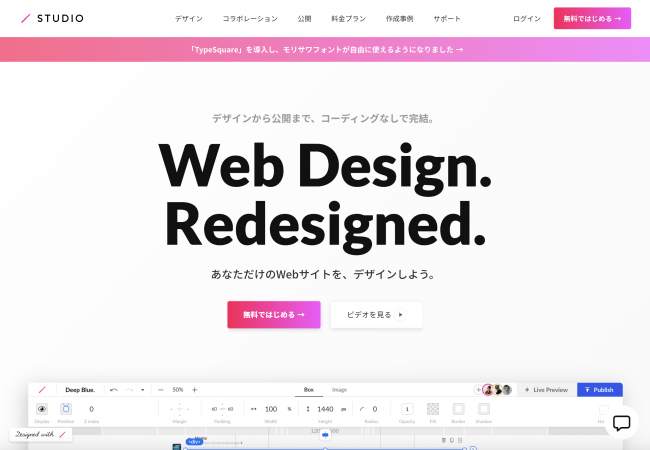Click the zoom in plus icon

(194, 389)
